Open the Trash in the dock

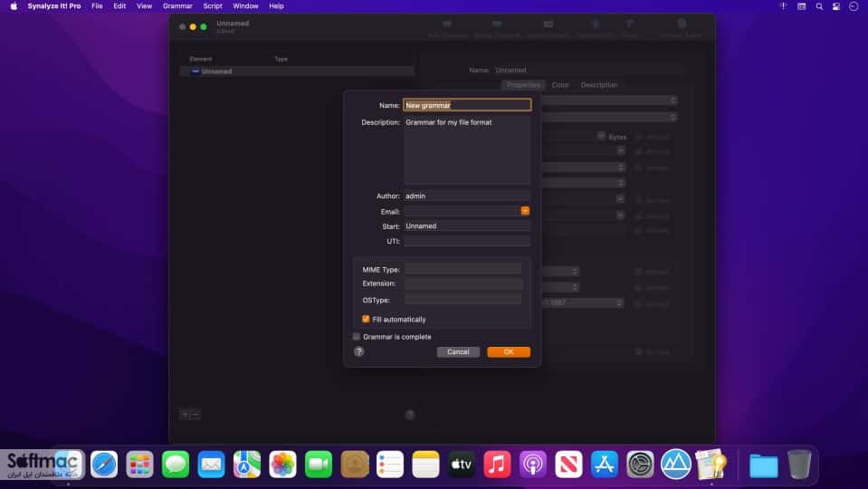coord(799,464)
